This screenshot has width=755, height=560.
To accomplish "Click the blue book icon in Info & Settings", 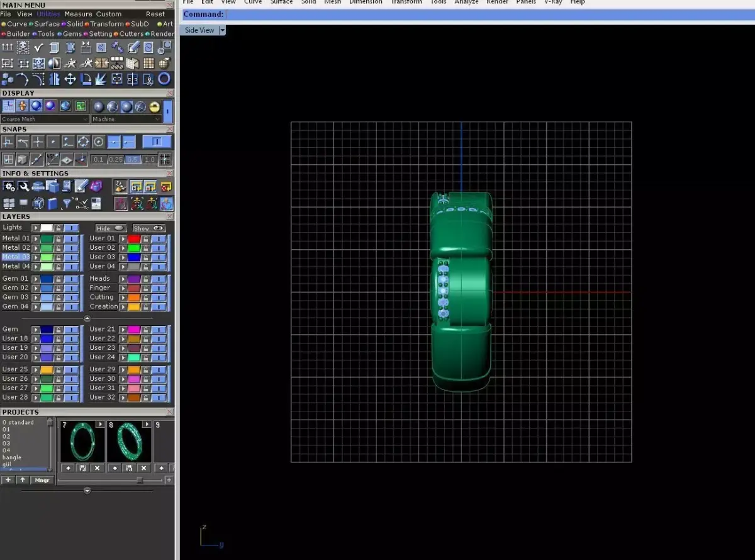I will click(x=52, y=204).
